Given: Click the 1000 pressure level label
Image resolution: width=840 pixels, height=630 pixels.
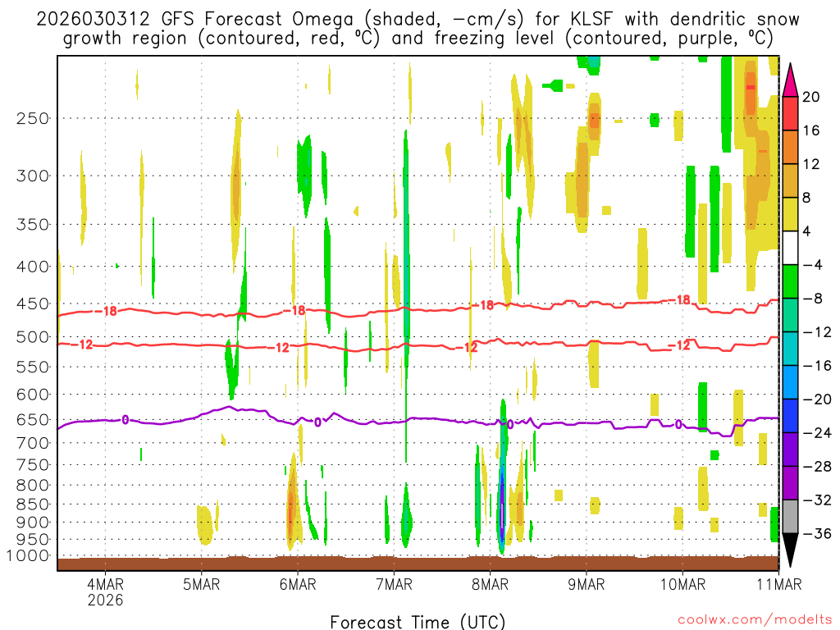Looking at the screenshot, I should 28,556.
